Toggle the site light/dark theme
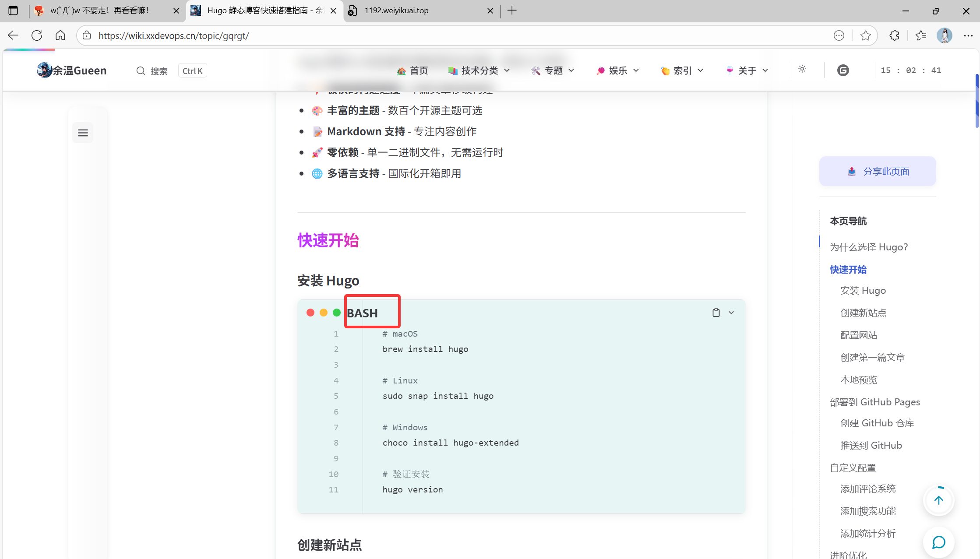This screenshot has height=559, width=980. click(802, 69)
